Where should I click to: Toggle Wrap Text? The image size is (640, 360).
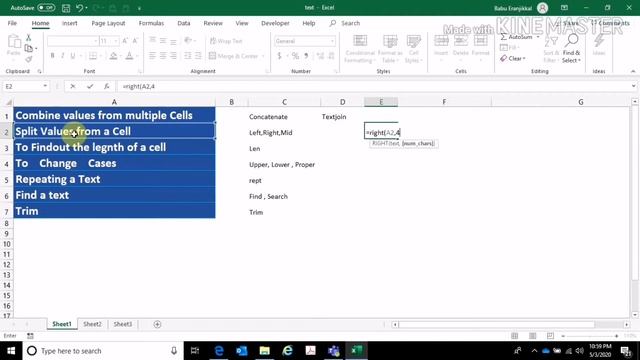[x=226, y=41]
